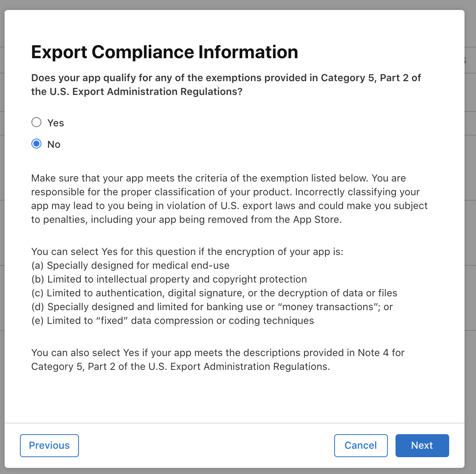
Task: Click the "No" option label text
Action: tap(54, 144)
